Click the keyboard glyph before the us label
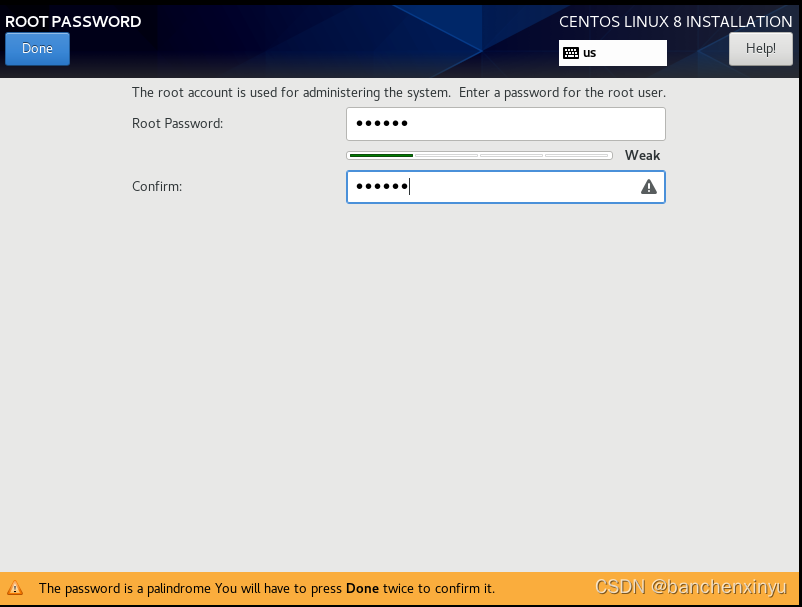This screenshot has width=802, height=607. tap(572, 52)
